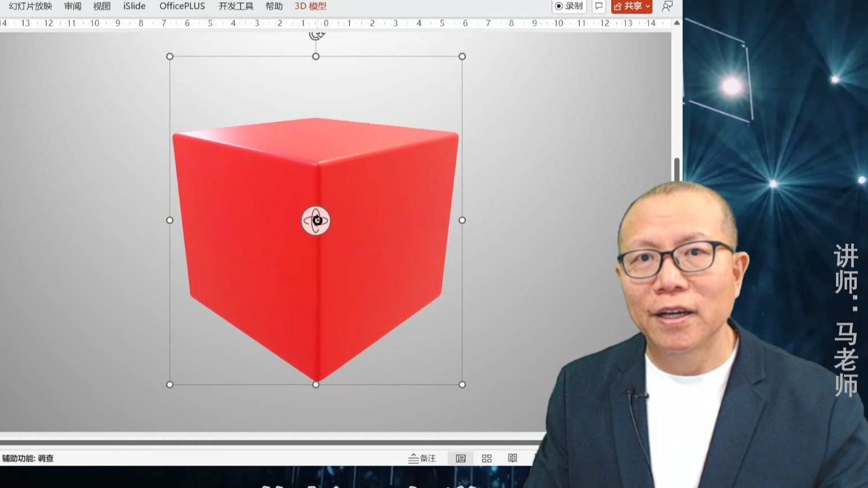Switch to Slide Sorter view icon
This screenshot has height=488, width=868.
(487, 458)
